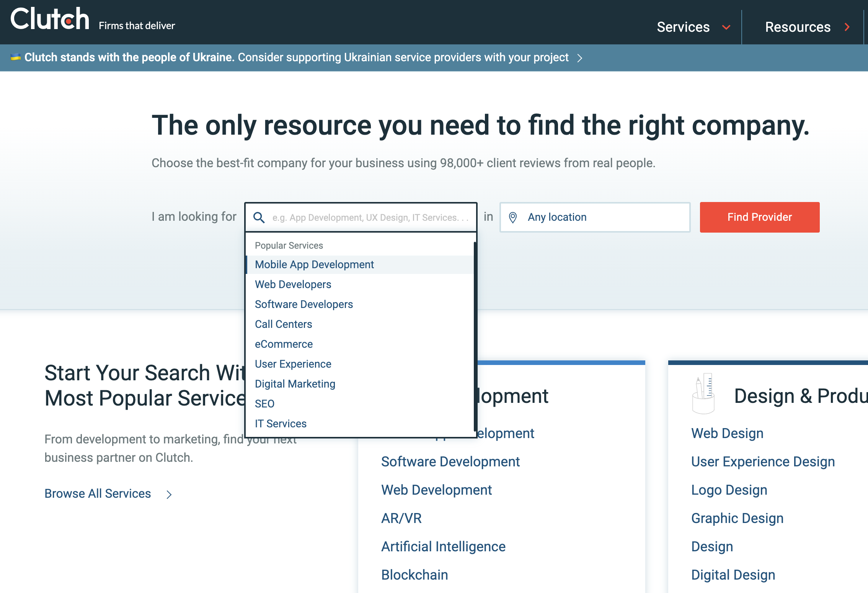Click the Clutch logo

click(x=50, y=19)
